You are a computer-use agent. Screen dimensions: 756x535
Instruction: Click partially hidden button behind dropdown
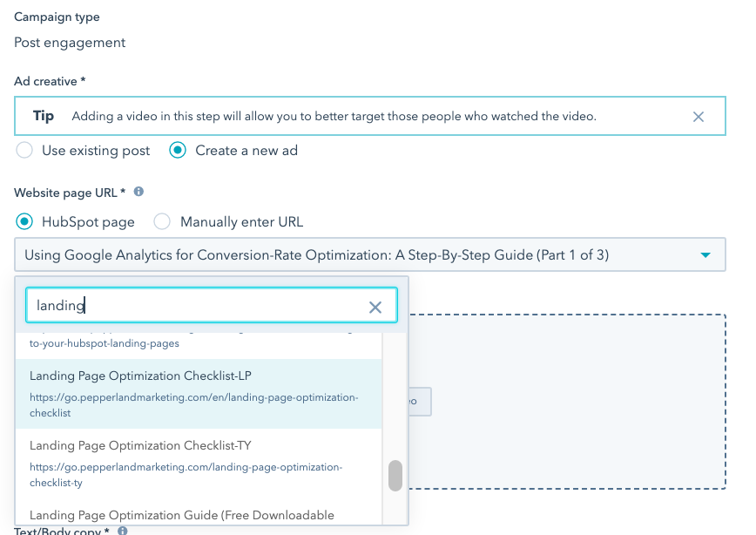[x=420, y=402]
